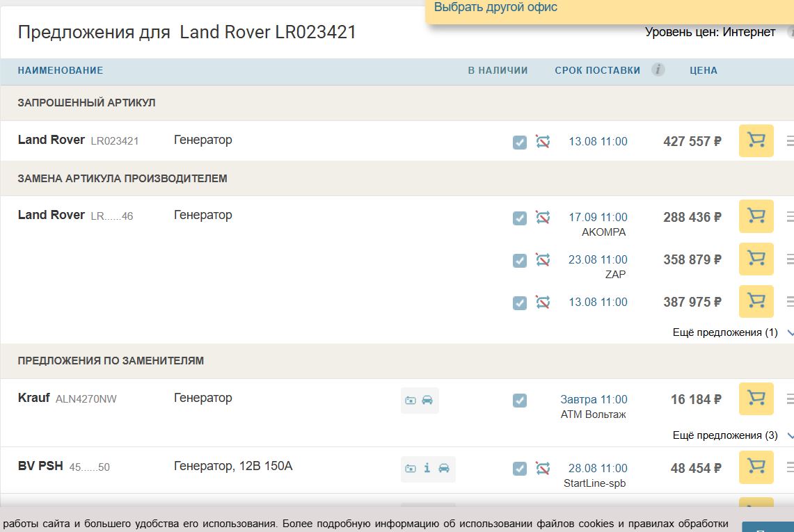Add 358 879 ₽ ZAP offer to cart
This screenshot has height=532, width=794.
(x=756, y=259)
